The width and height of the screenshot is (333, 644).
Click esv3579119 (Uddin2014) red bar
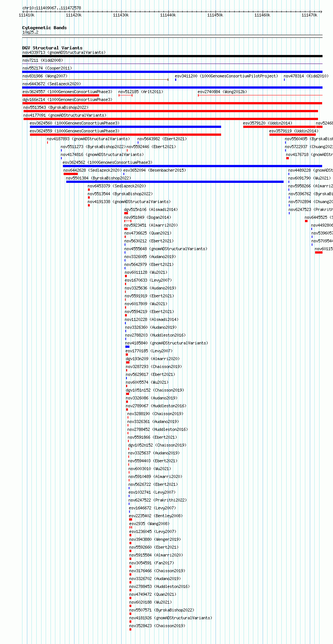click(293, 135)
